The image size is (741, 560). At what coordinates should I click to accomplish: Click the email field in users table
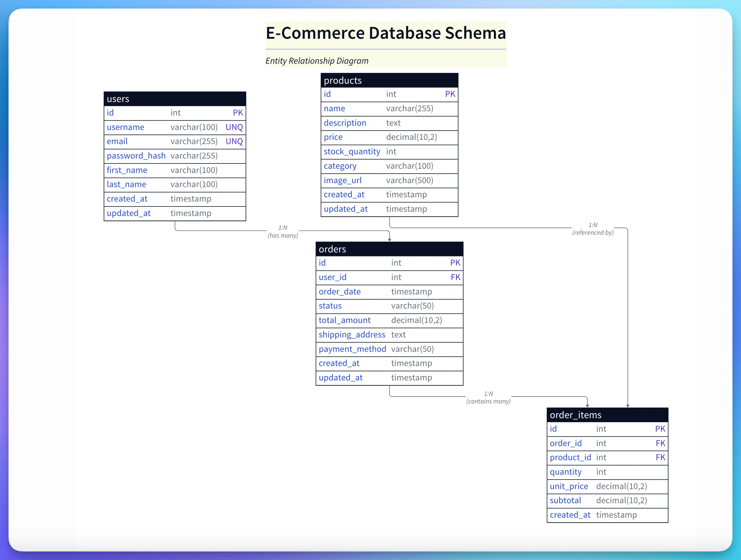coord(116,141)
